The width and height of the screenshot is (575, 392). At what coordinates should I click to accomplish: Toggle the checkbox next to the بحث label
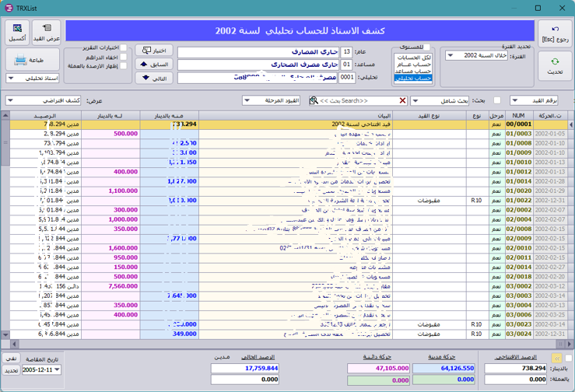pyautogui.click(x=497, y=100)
